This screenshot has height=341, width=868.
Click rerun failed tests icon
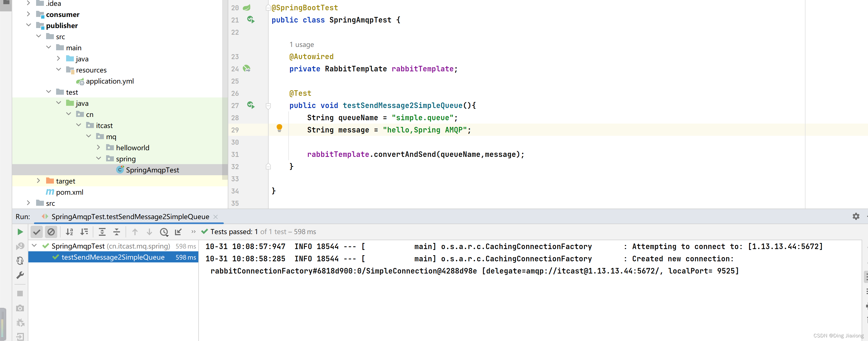pos(20,246)
